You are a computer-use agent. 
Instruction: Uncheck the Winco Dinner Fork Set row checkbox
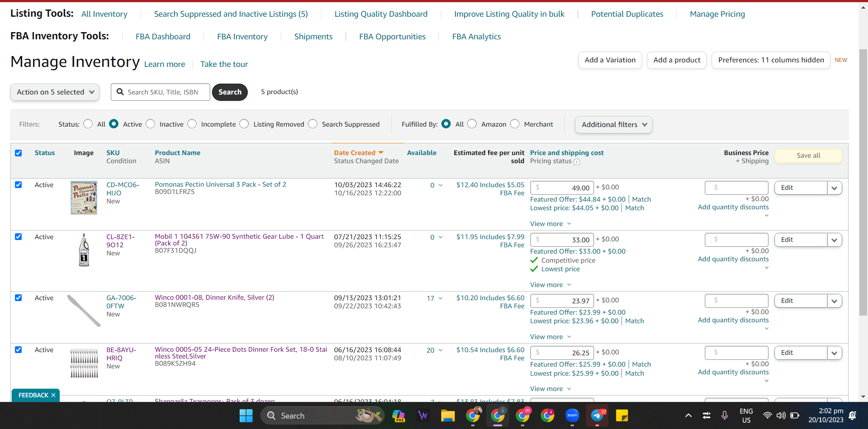coord(19,349)
